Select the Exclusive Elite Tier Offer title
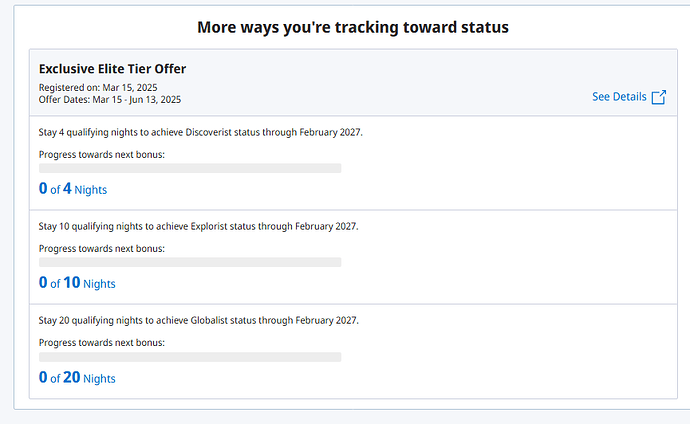Viewport: 690px width, 424px height. tap(112, 68)
